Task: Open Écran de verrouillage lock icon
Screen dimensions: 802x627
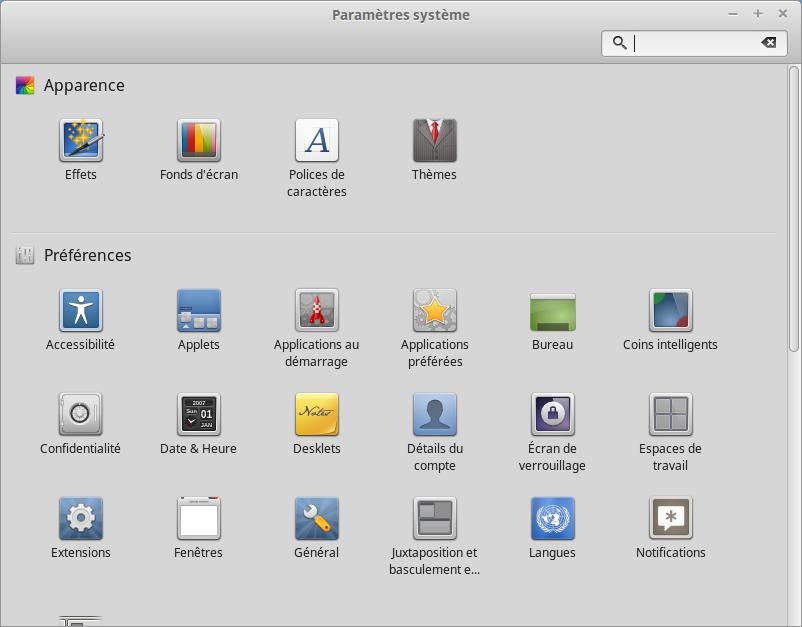Action: point(552,414)
